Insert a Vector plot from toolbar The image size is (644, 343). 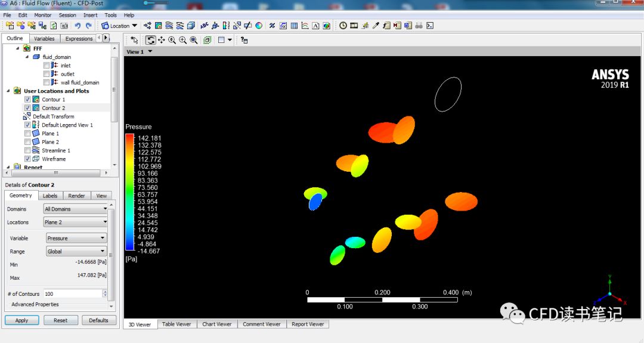coord(147,26)
